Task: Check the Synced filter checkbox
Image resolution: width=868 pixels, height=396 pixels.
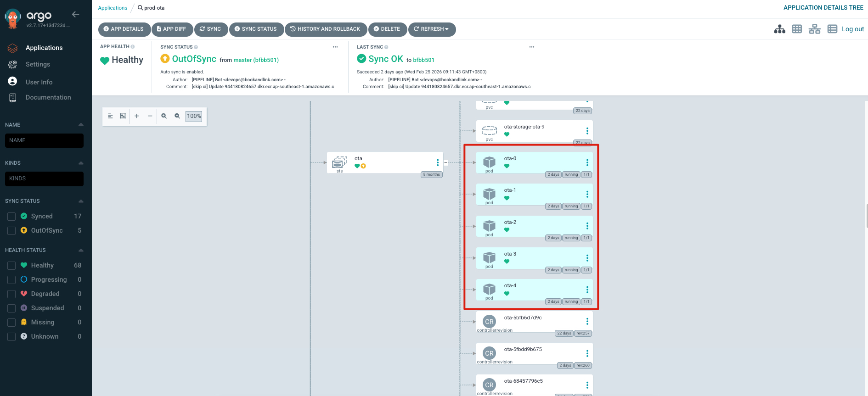Action: (x=12, y=217)
